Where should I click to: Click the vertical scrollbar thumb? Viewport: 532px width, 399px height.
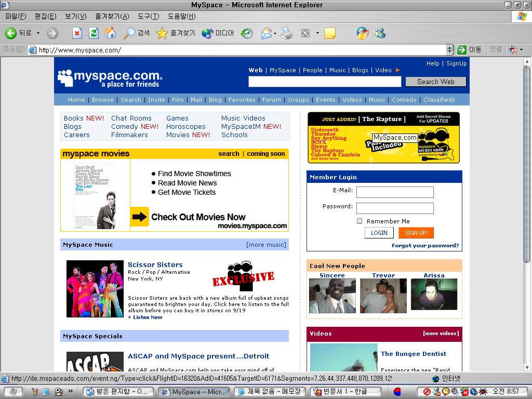[527, 164]
